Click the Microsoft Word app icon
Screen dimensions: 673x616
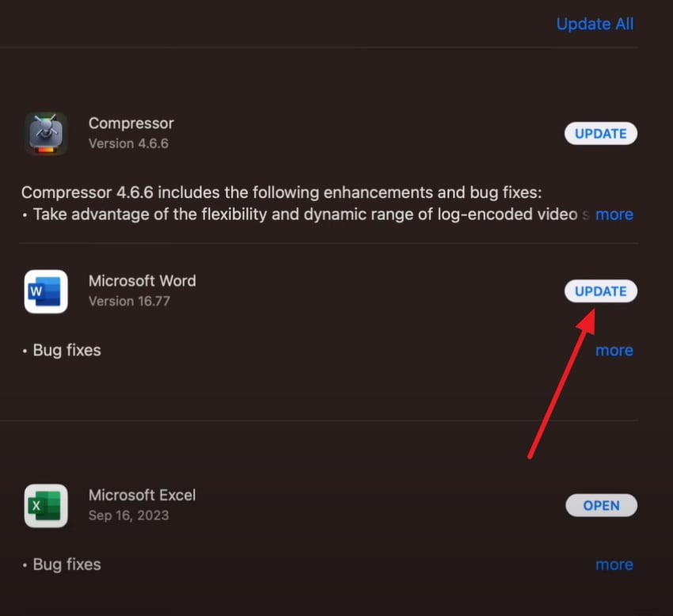(x=46, y=291)
